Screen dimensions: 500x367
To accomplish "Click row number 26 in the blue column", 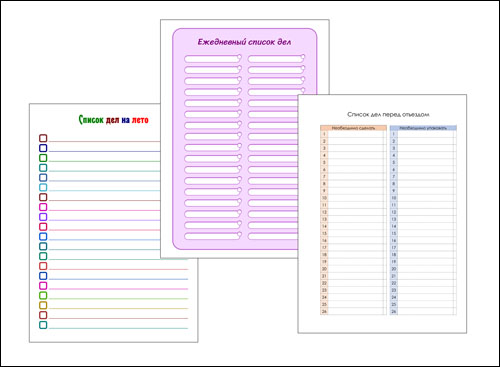I will pyautogui.click(x=394, y=312).
